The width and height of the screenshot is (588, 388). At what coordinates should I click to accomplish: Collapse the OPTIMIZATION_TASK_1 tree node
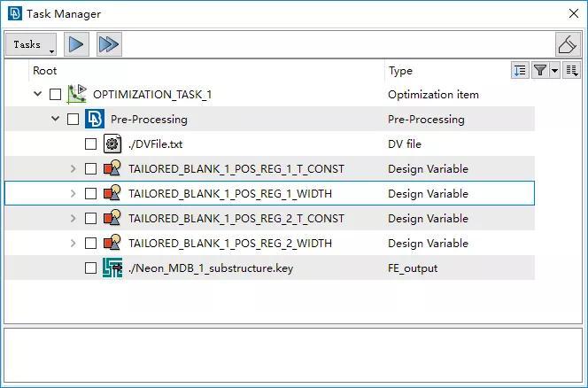click(x=37, y=93)
